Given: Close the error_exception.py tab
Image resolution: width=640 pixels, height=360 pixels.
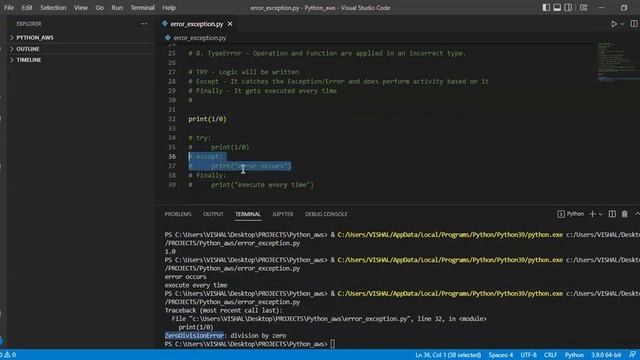Looking at the screenshot, I should (230, 24).
